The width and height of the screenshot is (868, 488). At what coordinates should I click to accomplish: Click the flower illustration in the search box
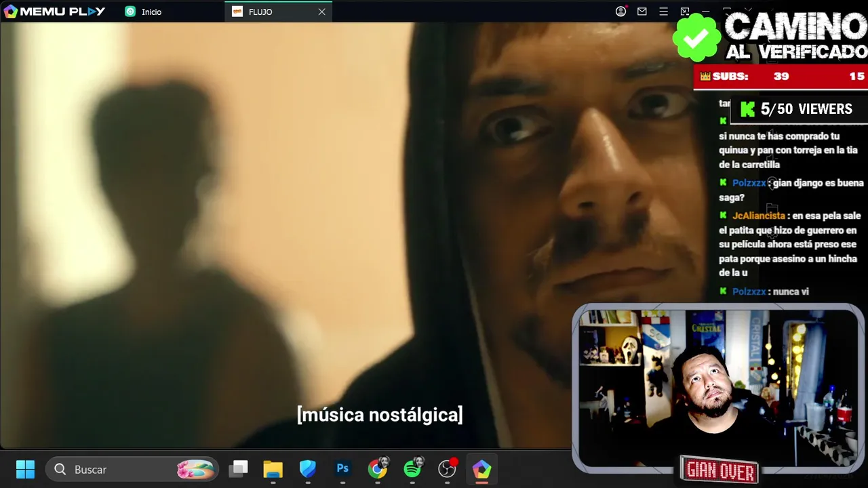coord(195,469)
